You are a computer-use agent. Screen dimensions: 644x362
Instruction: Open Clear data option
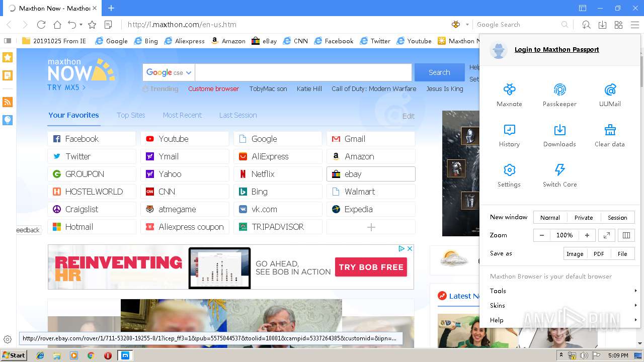(x=610, y=135)
